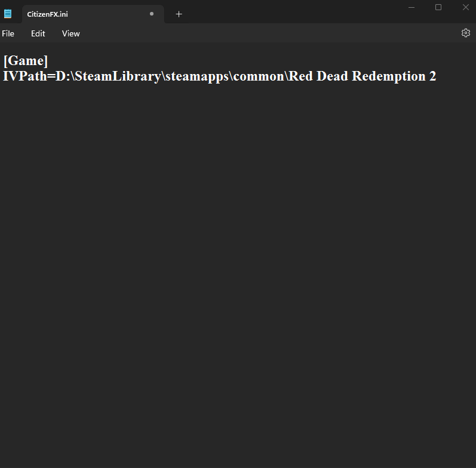
Task: Maximize the Notepad window
Action: coord(438,7)
